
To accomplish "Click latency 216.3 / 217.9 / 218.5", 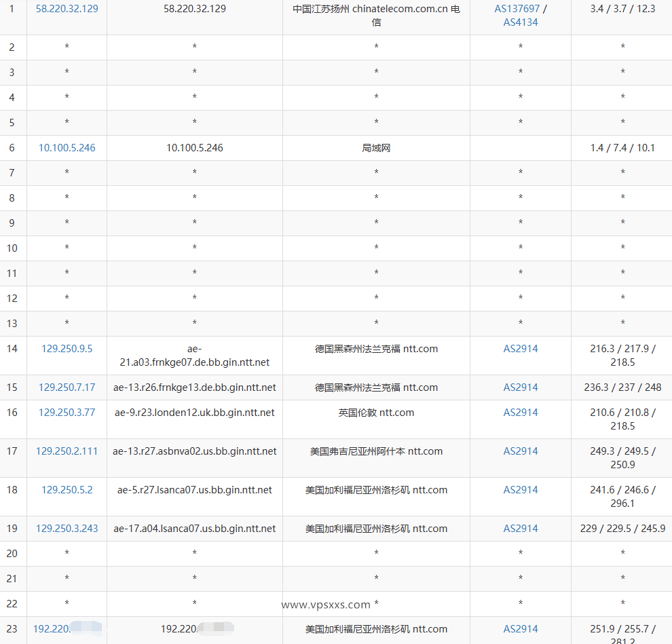I will coord(622,356).
